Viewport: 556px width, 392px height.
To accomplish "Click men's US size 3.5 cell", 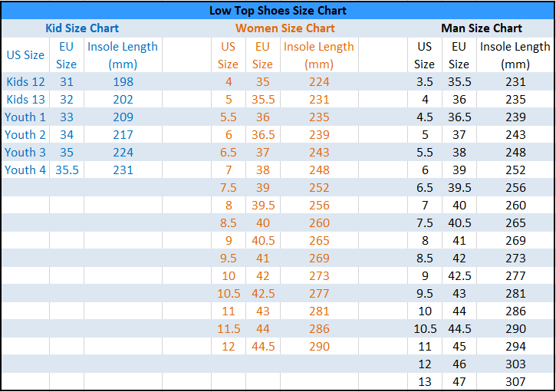I will (x=424, y=82).
